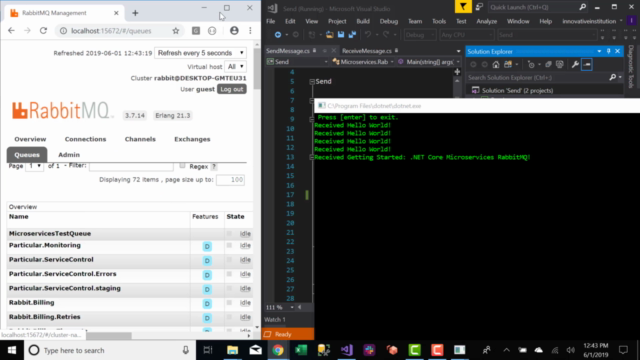Image resolution: width=640 pixels, height=360 pixels.
Task: Open the Virtual host All dropdown
Action: [236, 67]
